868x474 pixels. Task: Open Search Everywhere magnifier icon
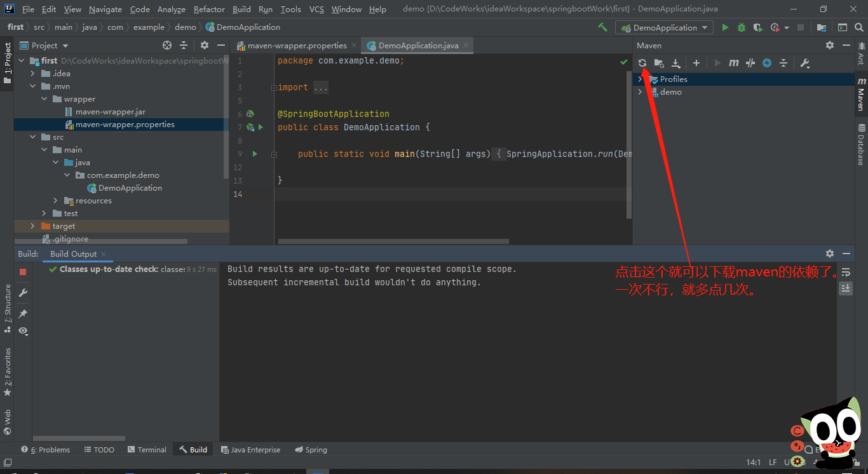coord(859,27)
